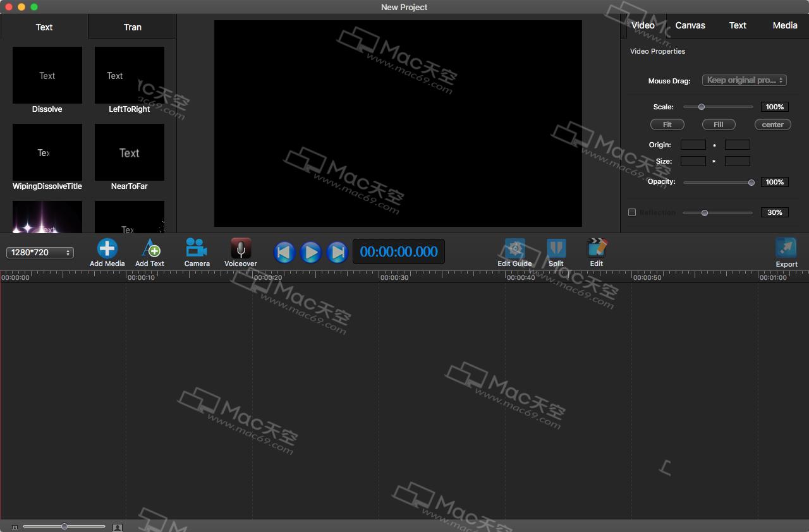Screen dimensions: 809x532
Task: Open the Edit Guide
Action: pyautogui.click(x=514, y=248)
